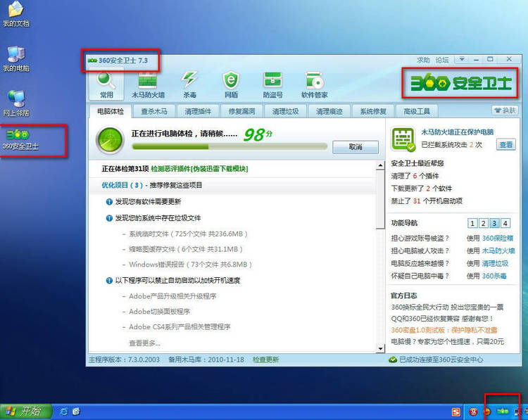
Task: Click the red circular tray icon
Action: click(473, 412)
